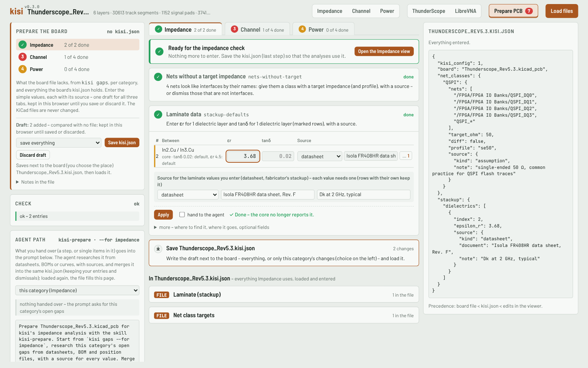588x368 pixels.
Task: Click check icon of Nets without a target impedance
Action: click(x=158, y=77)
